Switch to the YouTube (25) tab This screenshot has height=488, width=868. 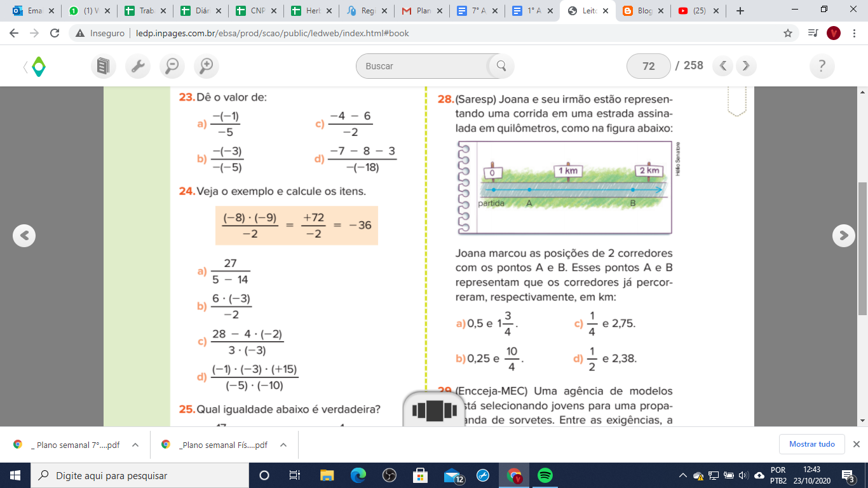tap(693, 11)
